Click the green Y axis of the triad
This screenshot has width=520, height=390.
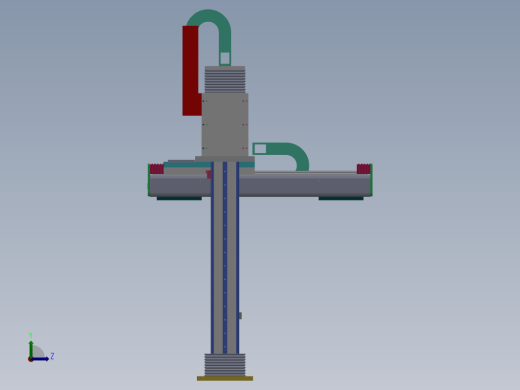(31, 349)
